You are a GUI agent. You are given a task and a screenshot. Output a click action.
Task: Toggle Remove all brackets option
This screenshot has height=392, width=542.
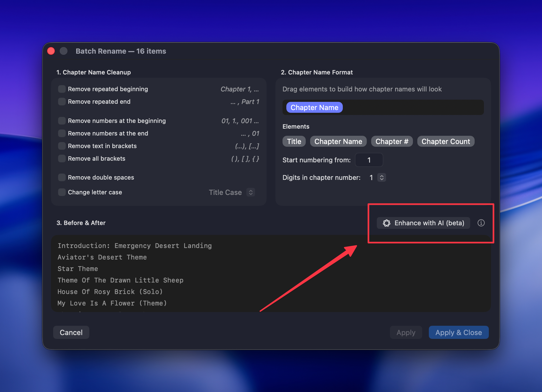[62, 158]
